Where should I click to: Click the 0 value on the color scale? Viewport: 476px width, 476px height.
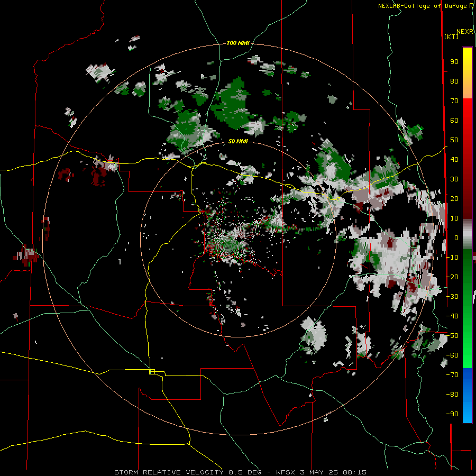[456, 238]
